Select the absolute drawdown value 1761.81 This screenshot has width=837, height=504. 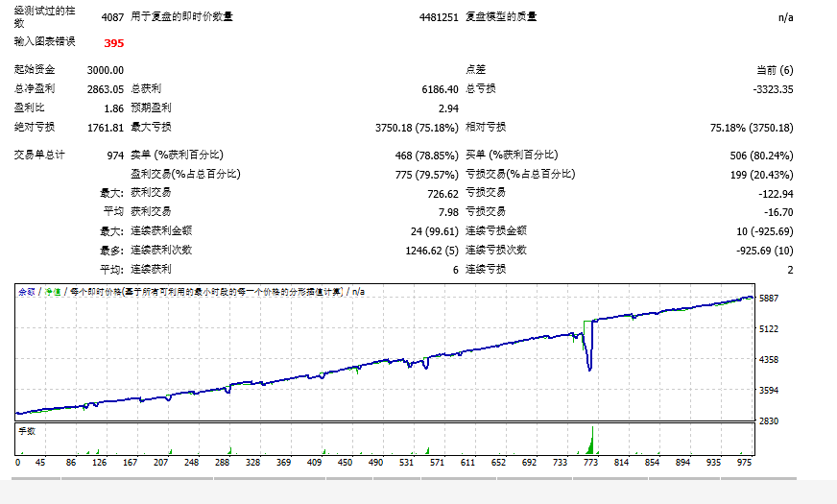point(106,128)
